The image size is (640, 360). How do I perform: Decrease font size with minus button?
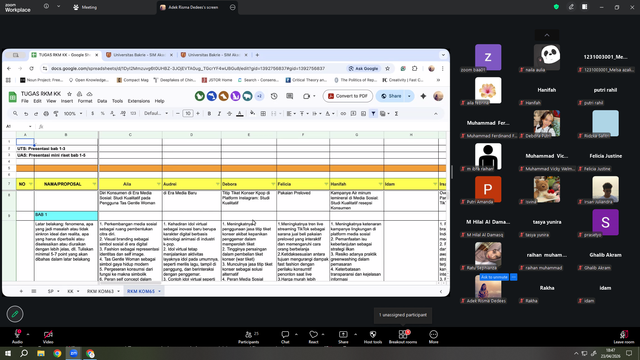[x=178, y=113]
